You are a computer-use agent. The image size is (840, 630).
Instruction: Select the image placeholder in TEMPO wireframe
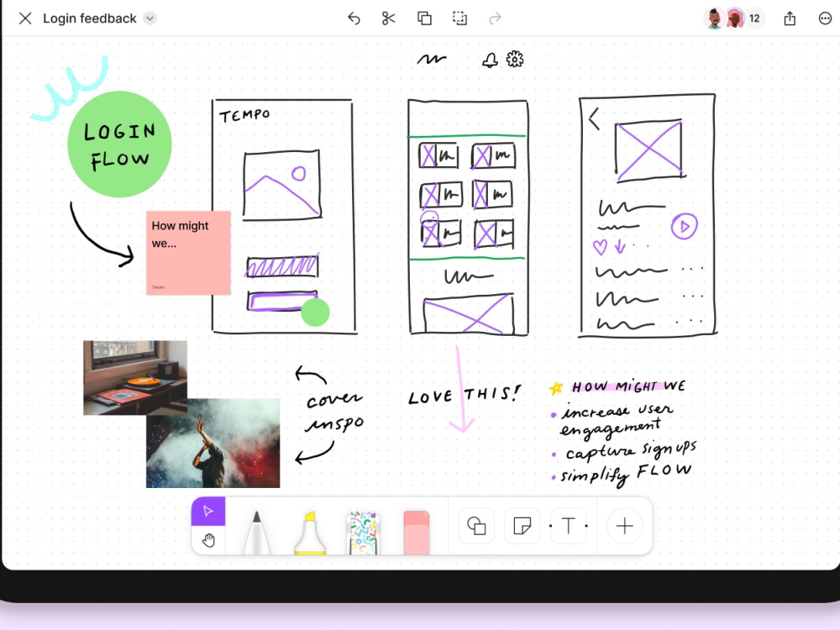(x=281, y=185)
